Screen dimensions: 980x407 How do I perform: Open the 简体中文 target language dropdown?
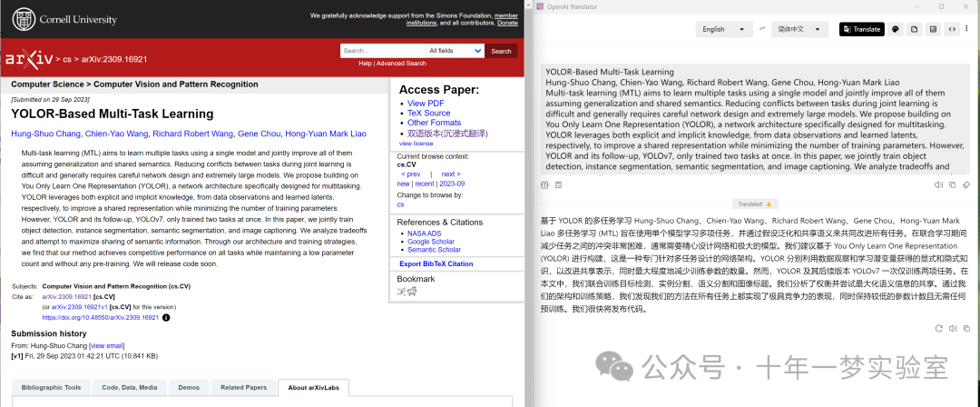click(800, 29)
